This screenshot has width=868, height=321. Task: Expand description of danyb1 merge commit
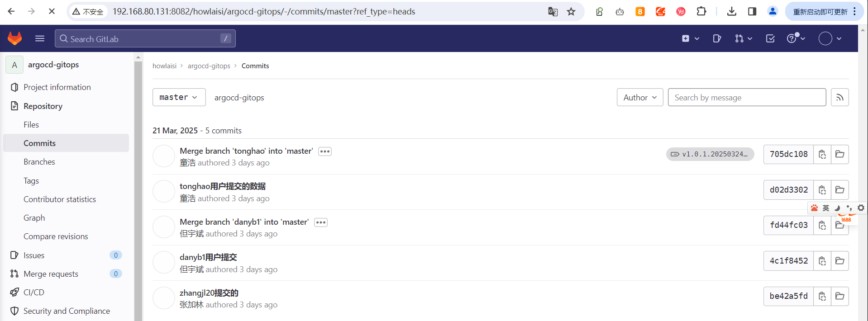[320, 222]
